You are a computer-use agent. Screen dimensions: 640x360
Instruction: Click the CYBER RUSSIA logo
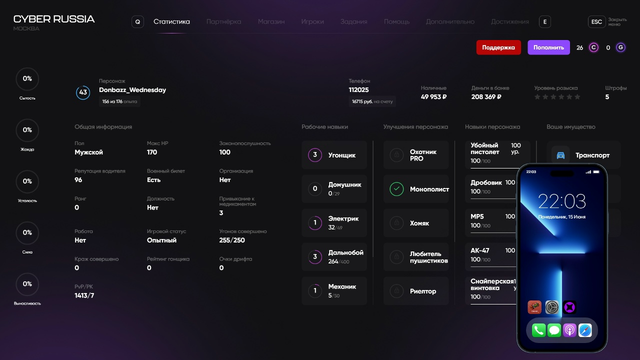pyautogui.click(x=54, y=19)
